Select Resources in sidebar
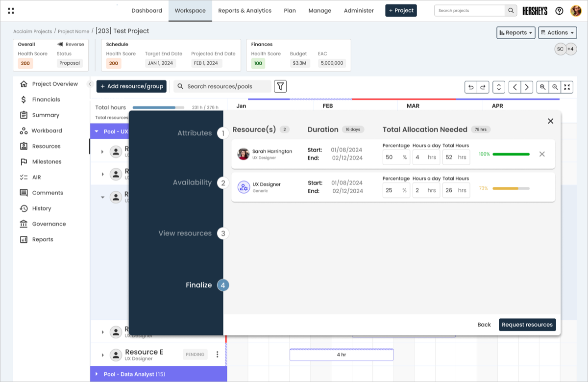 tap(40, 146)
